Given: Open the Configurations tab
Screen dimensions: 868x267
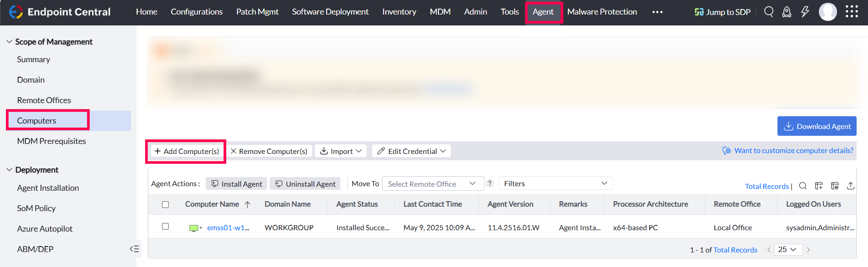Looking at the screenshot, I should click(x=197, y=12).
